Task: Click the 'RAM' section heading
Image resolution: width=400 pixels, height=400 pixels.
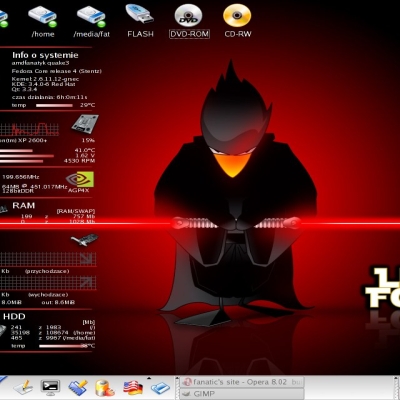Action: point(24,205)
